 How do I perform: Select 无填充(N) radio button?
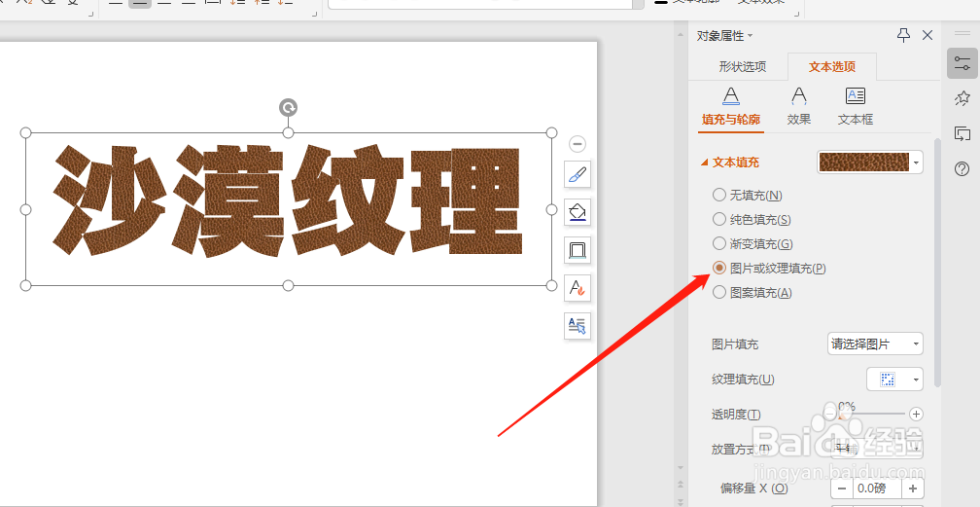point(719,196)
